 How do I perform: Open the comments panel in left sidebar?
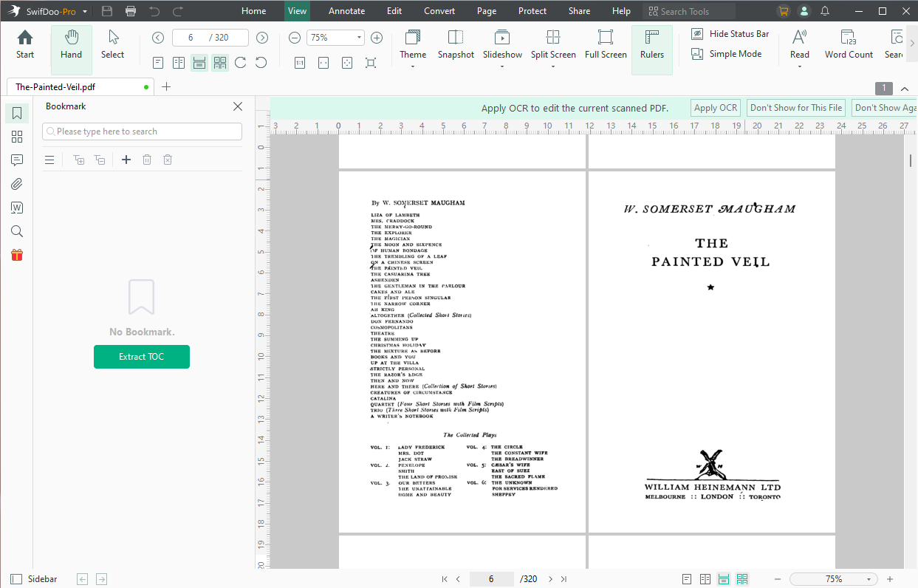(x=17, y=160)
